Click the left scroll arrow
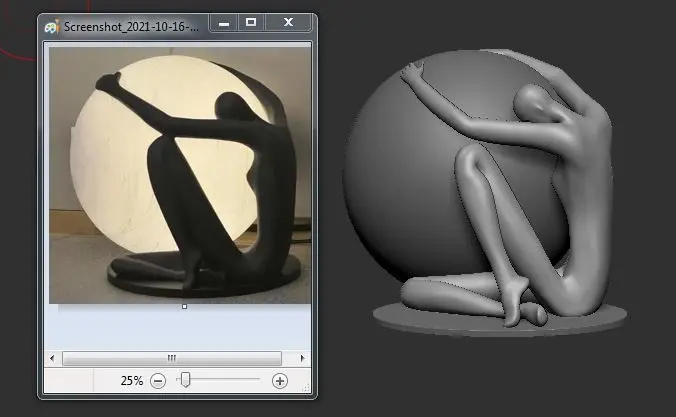676x417 pixels. pos(52,358)
